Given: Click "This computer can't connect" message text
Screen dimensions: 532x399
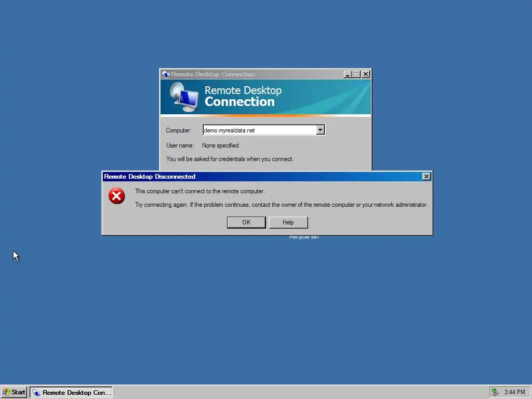Looking at the screenshot, I should pos(200,191).
